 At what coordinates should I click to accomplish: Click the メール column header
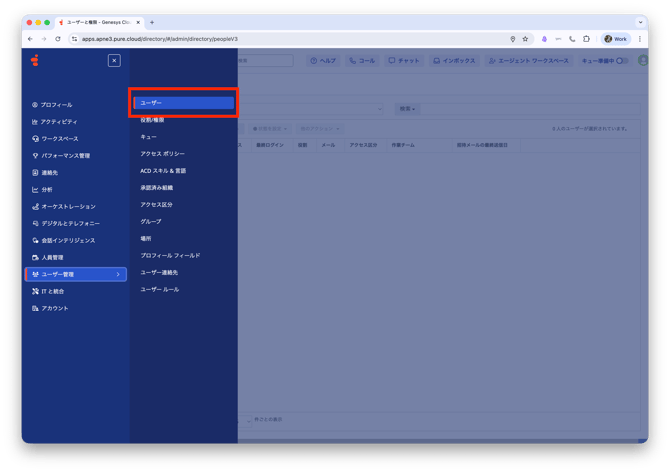tap(328, 145)
